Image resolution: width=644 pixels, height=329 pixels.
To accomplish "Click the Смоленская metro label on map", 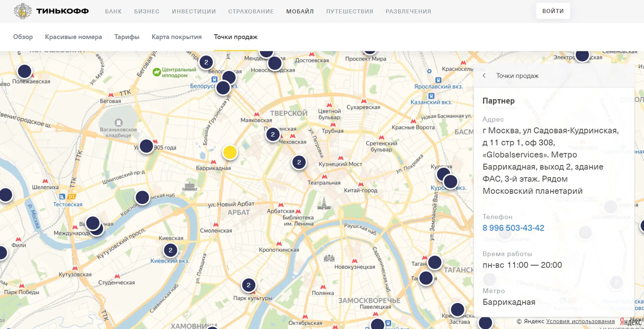I will coord(216,230).
